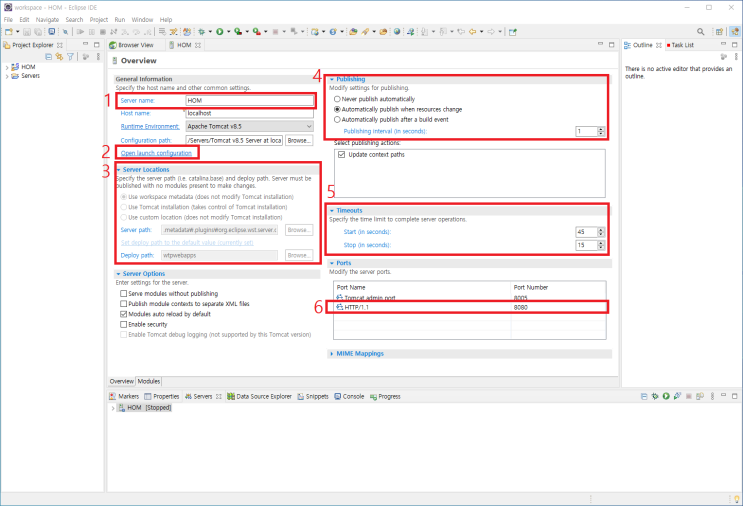Click the New wizard toolbar icon
The width and height of the screenshot is (743, 506).
coord(9,32)
